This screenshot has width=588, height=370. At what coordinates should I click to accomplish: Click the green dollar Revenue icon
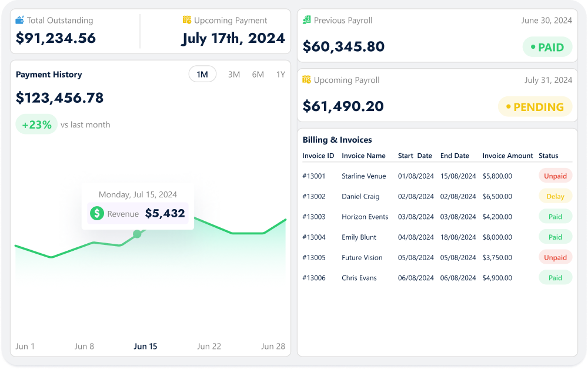[97, 214]
